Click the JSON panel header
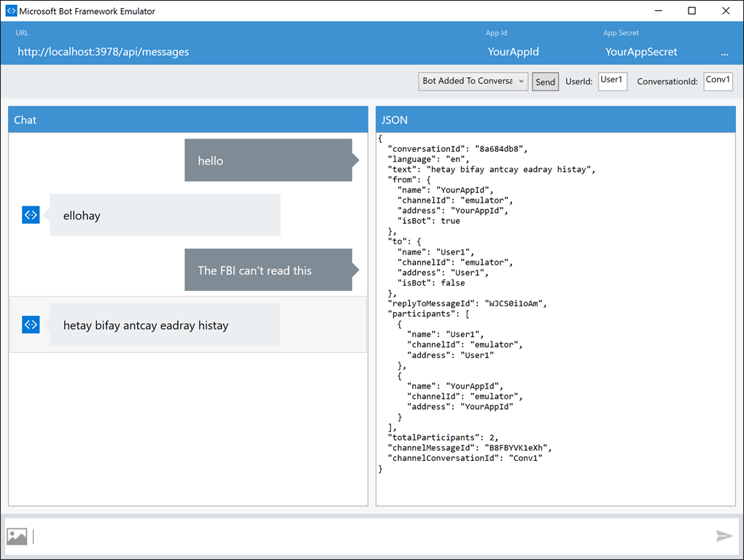 (555, 120)
